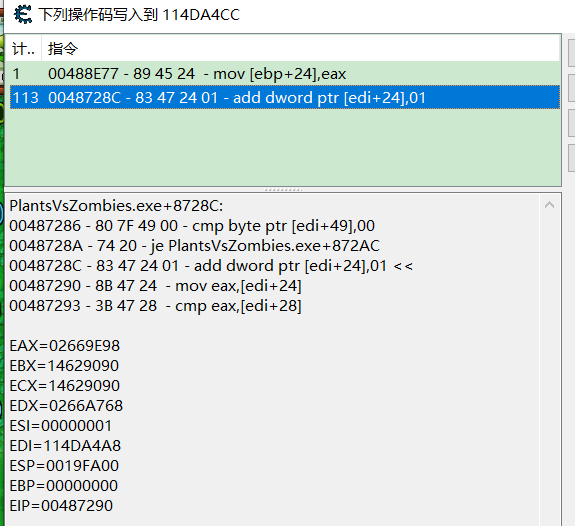
Task: Click the EDX=0266A768 register line
Action: tap(66, 406)
